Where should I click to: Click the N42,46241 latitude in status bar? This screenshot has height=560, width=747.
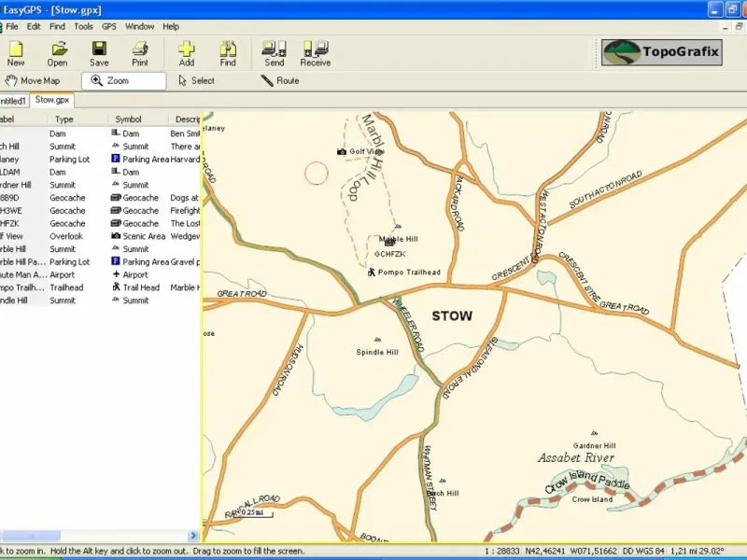point(544,551)
